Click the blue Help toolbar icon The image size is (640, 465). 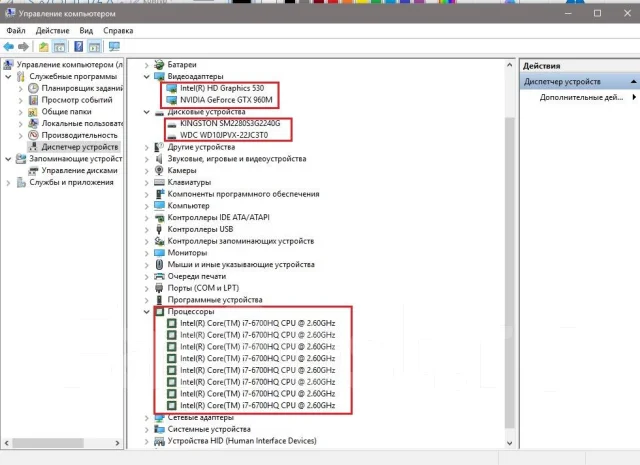79,47
